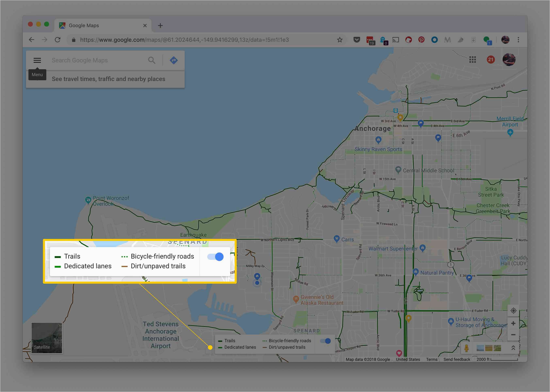Viewport: 550px width, 392px height.
Task: Open the Chrome three-dot menu
Action: 518,40
